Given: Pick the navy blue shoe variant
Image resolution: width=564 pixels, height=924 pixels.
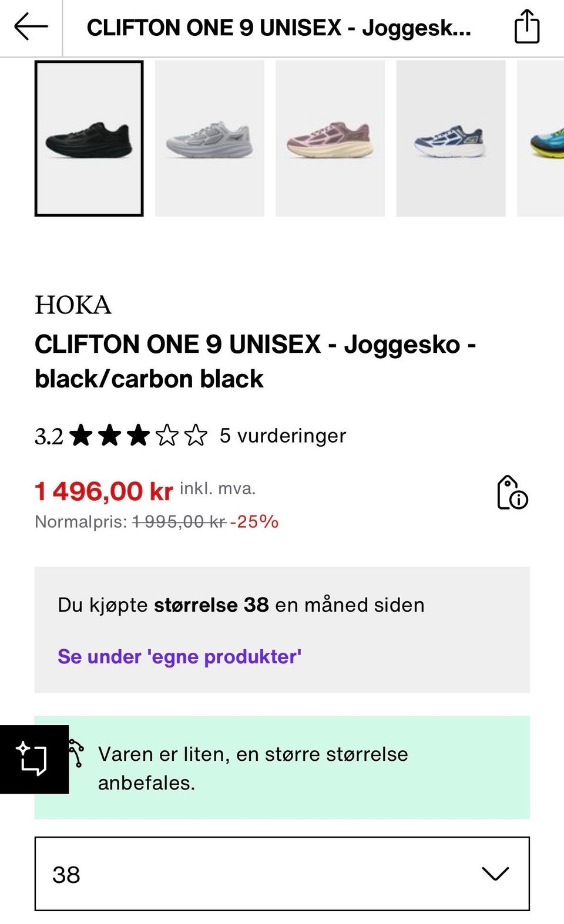Looking at the screenshot, I should point(451,139).
